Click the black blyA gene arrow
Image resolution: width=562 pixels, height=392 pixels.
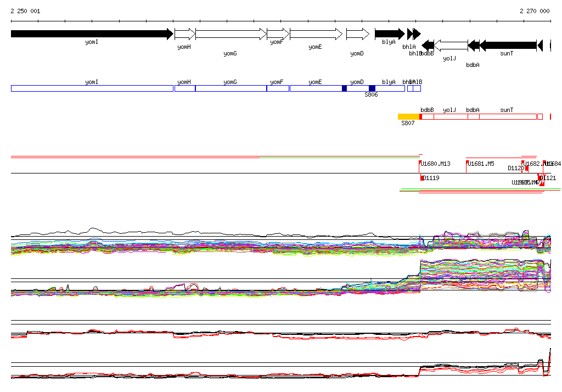[390, 34]
